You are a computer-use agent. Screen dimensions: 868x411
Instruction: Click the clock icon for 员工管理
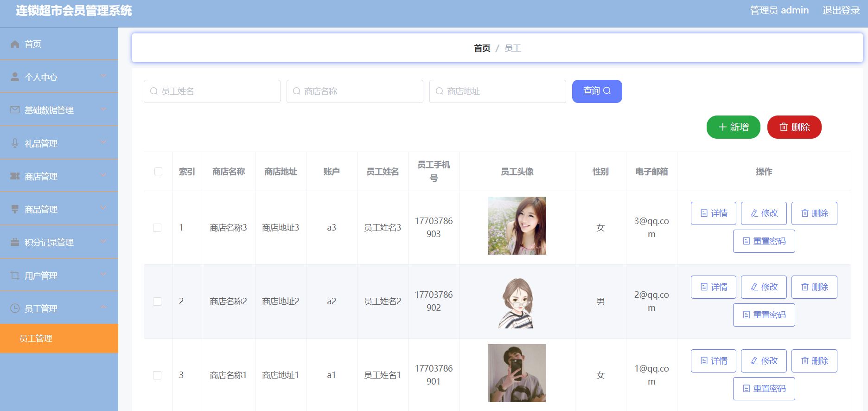15,308
